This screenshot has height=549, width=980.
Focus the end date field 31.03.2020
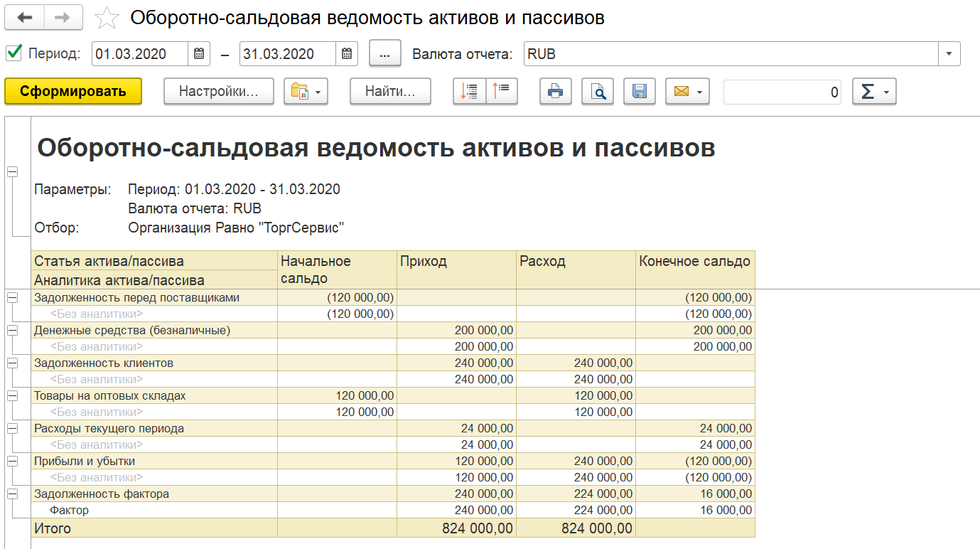click(288, 54)
